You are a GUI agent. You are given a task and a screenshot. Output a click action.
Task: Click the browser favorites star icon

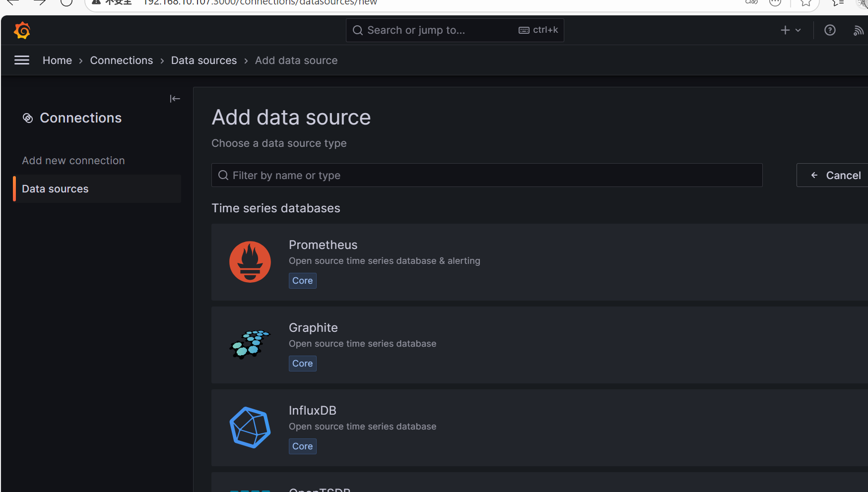tap(806, 2)
